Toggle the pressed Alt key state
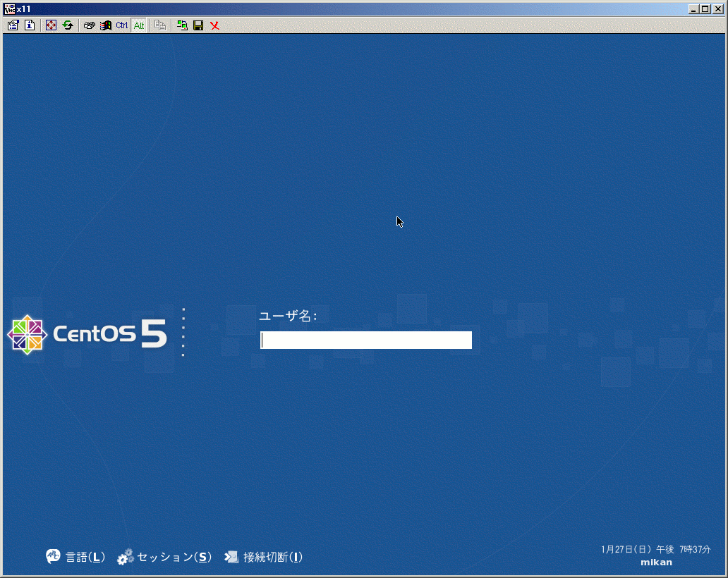Image resolution: width=728 pixels, height=578 pixels. tap(139, 25)
